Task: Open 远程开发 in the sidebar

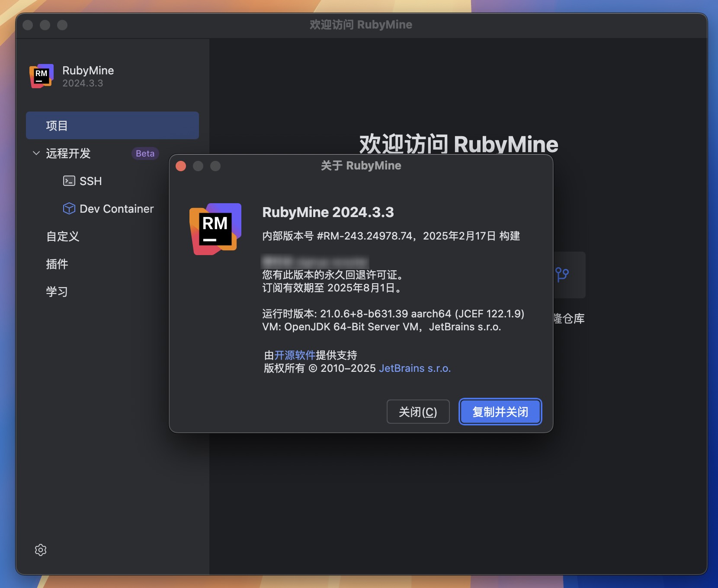Action: 68,153
